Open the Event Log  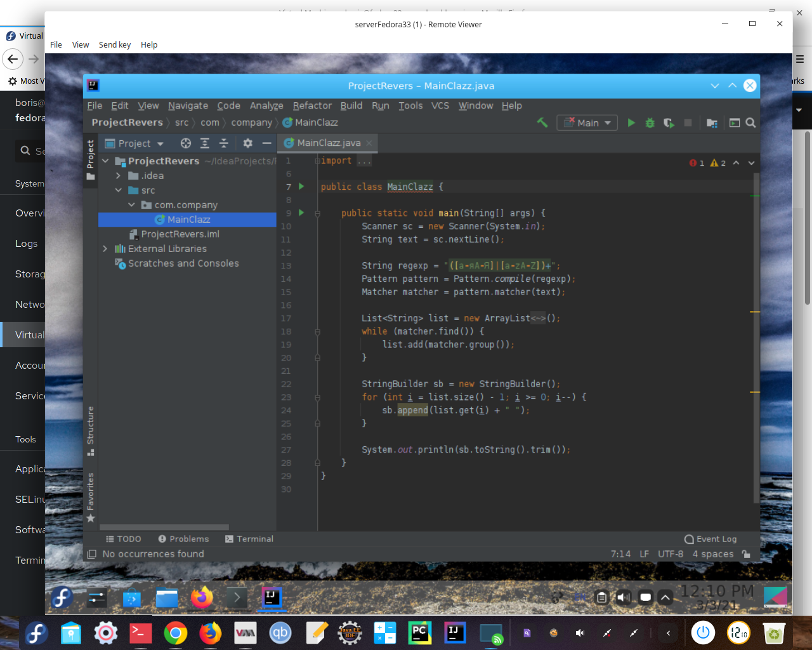point(710,539)
